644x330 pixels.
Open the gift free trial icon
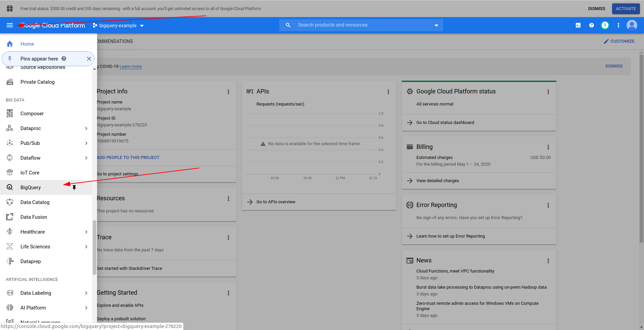pos(10,8)
